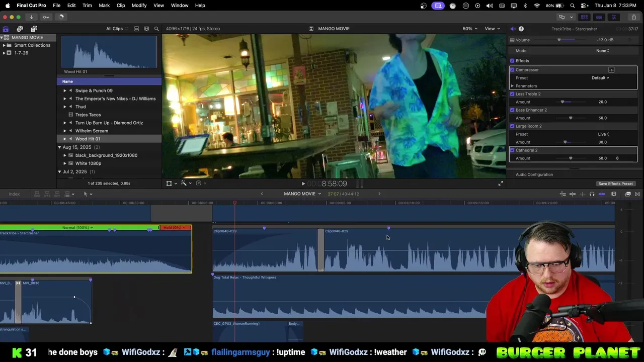This screenshot has height=362, width=644.
Task: Uncheck the Cathedral 2 effect
Action: (x=512, y=150)
